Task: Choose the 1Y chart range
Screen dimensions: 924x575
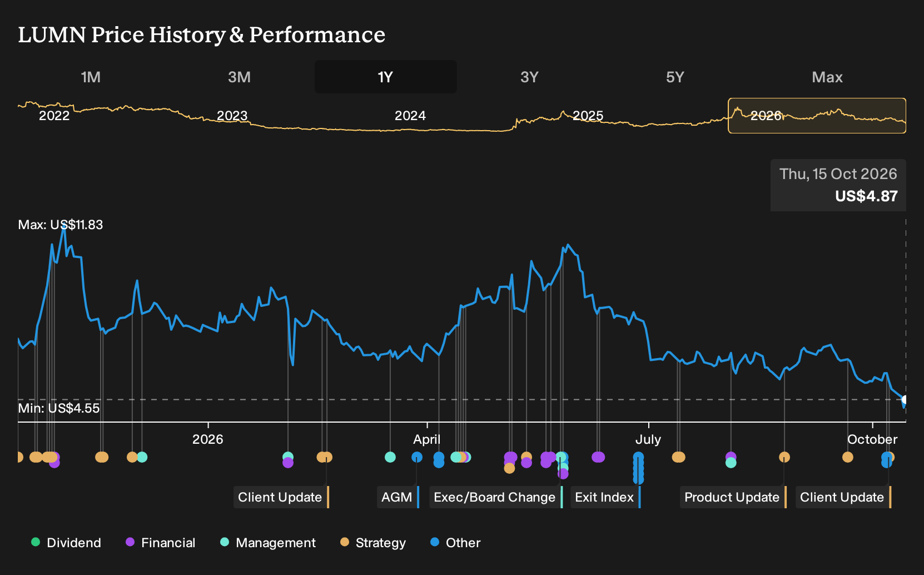Action: 386,77
